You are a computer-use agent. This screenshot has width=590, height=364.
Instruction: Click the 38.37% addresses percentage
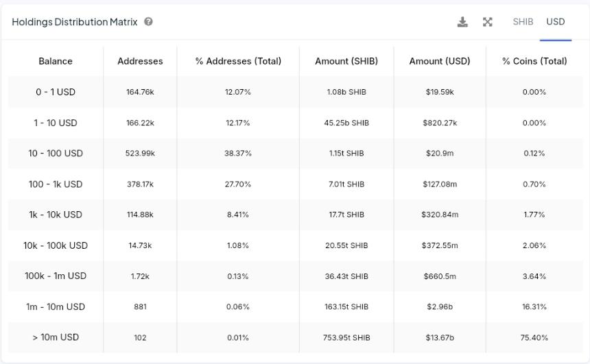coord(238,154)
